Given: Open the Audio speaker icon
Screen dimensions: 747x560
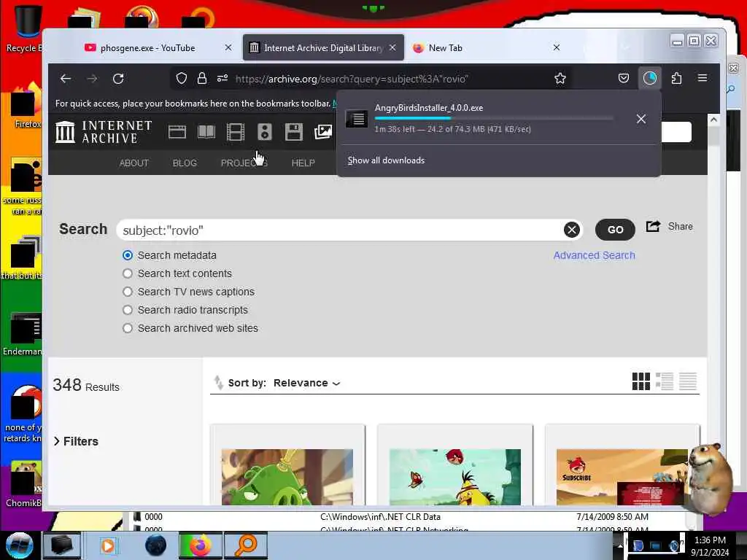Looking at the screenshot, I should [x=264, y=132].
